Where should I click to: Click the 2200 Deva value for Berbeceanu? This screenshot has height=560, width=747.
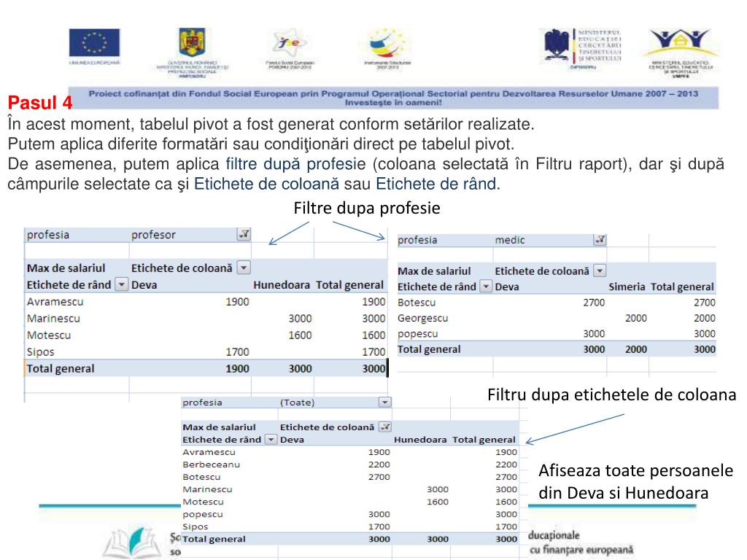379,464
